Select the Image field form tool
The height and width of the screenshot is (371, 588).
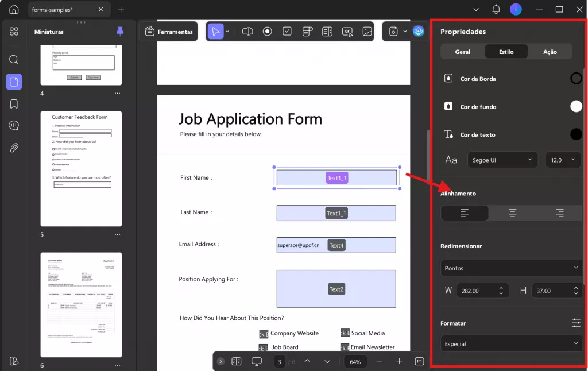367,32
